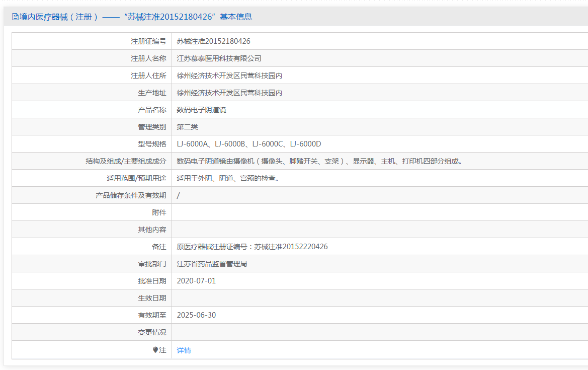Select the remark with 苏械注准20152220426

(252, 247)
